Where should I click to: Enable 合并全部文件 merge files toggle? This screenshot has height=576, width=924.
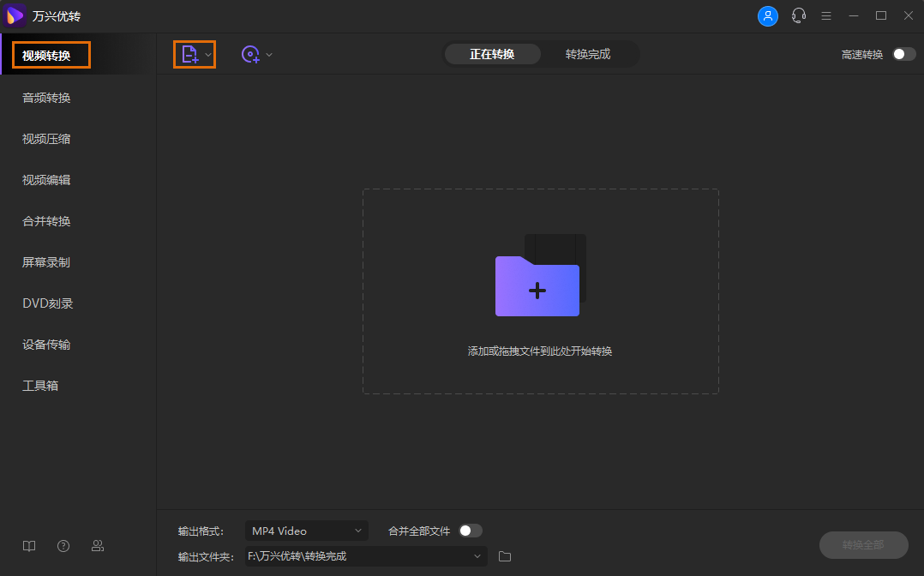point(470,530)
